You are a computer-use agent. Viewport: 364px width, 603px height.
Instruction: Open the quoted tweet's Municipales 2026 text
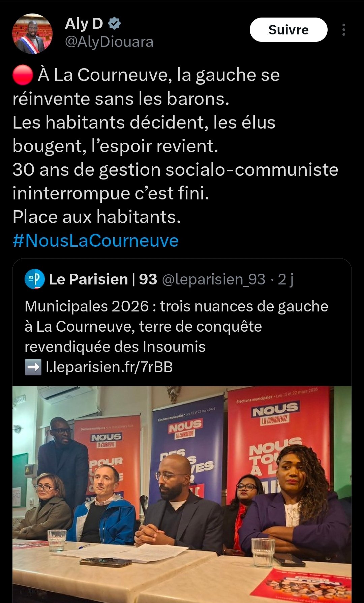pos(176,326)
